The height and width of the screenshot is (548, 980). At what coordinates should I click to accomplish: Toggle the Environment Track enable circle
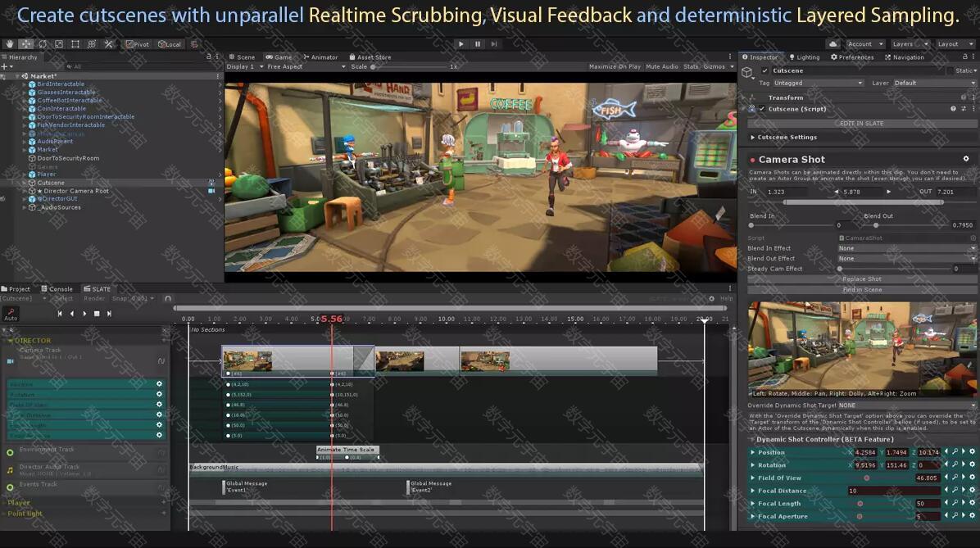(10, 452)
